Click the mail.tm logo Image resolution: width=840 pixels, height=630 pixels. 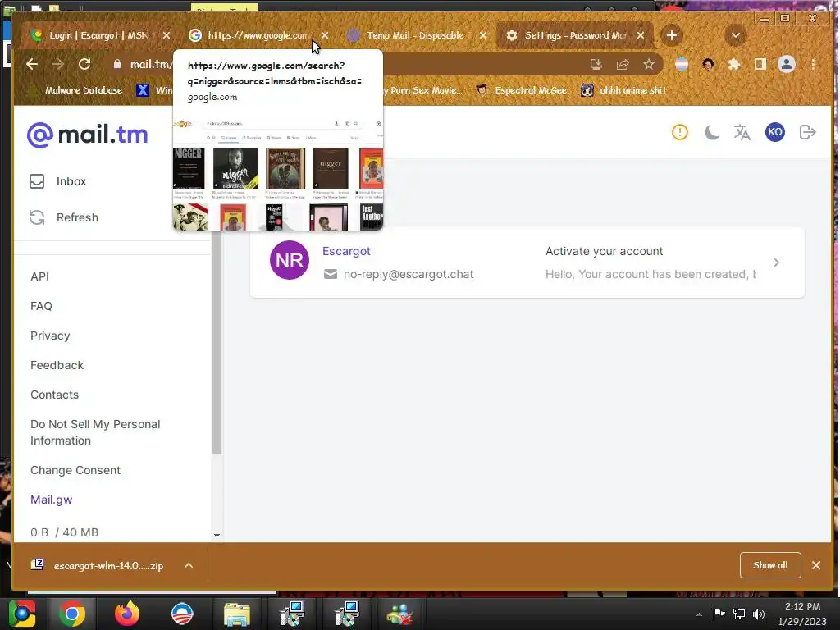click(x=87, y=135)
